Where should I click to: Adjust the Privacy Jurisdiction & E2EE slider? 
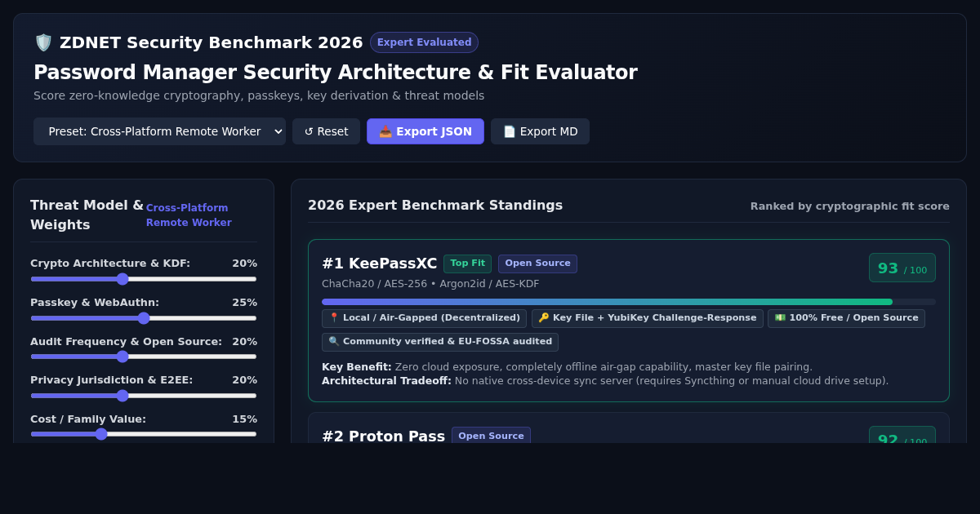144,396
